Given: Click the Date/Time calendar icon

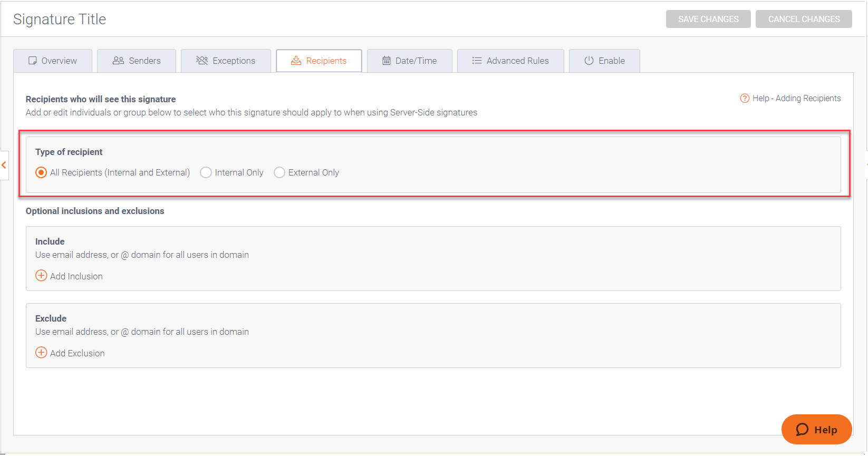Looking at the screenshot, I should point(387,61).
